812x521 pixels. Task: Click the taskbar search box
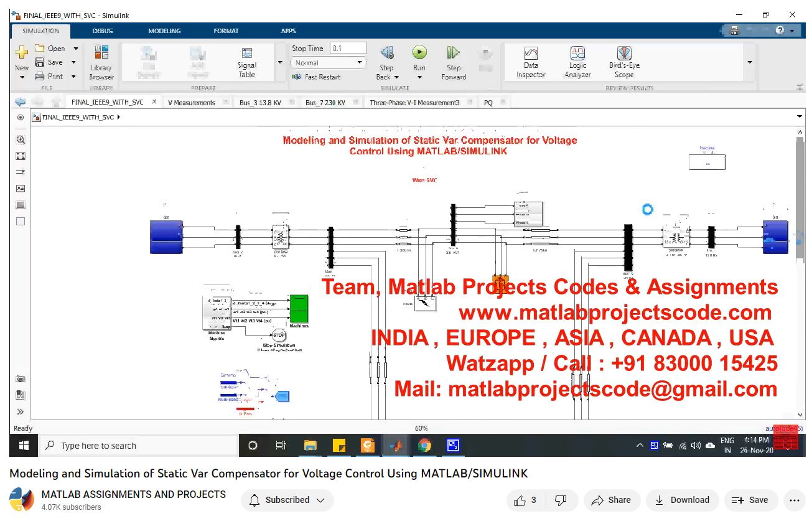click(139, 446)
